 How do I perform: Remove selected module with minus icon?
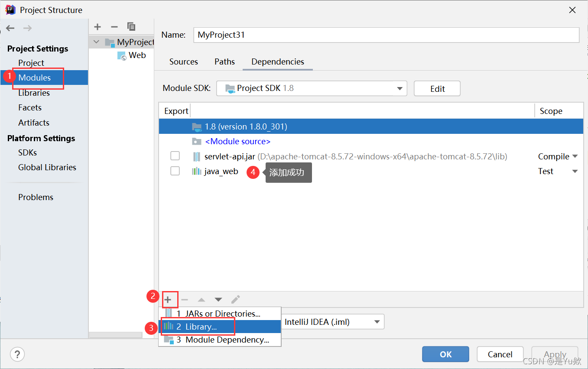pos(114,27)
